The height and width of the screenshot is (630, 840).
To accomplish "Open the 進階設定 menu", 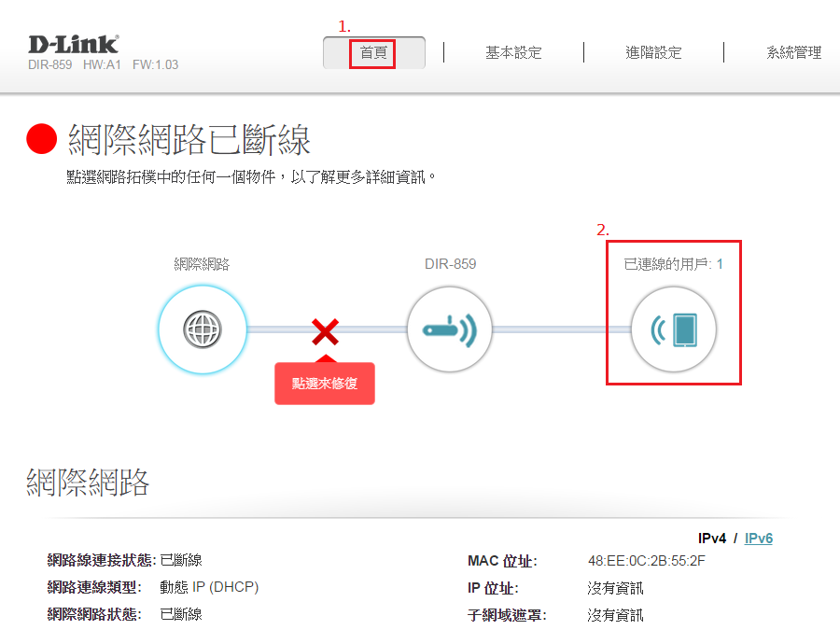I will point(653,52).
